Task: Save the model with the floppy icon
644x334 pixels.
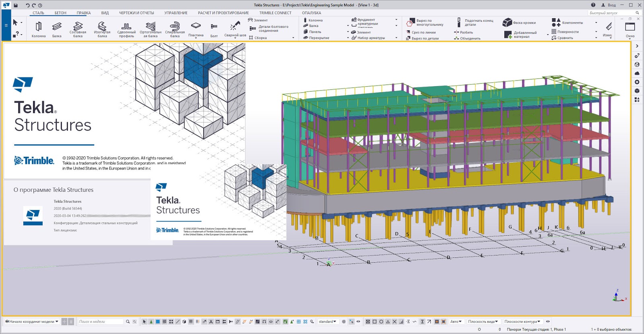Action: (16, 5)
